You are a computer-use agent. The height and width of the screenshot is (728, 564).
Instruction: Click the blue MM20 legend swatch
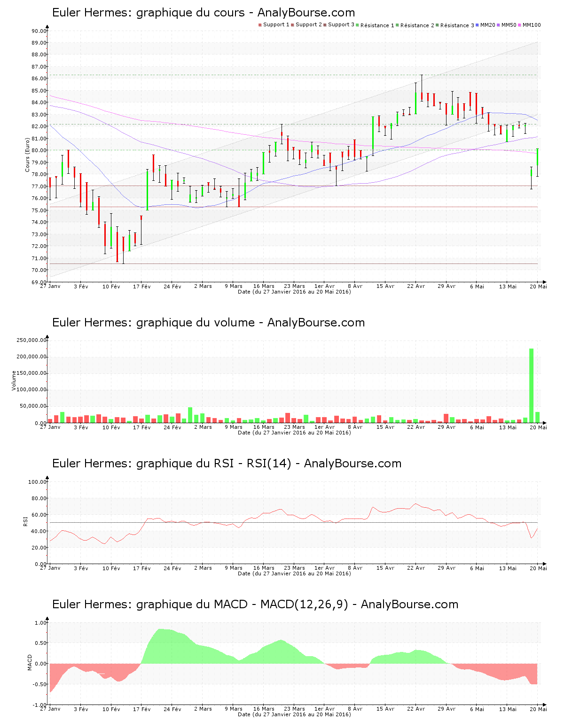tap(478, 25)
